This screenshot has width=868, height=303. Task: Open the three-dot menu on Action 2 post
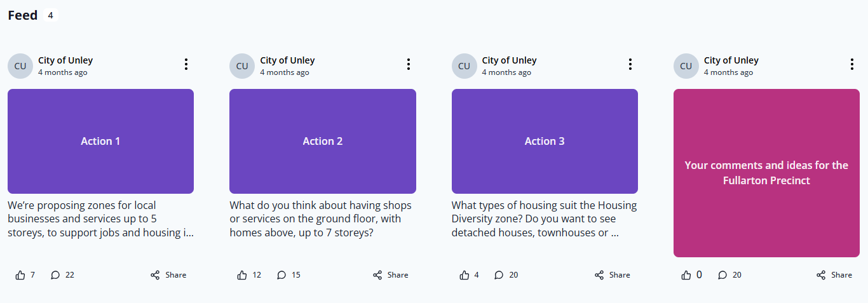[x=408, y=64]
